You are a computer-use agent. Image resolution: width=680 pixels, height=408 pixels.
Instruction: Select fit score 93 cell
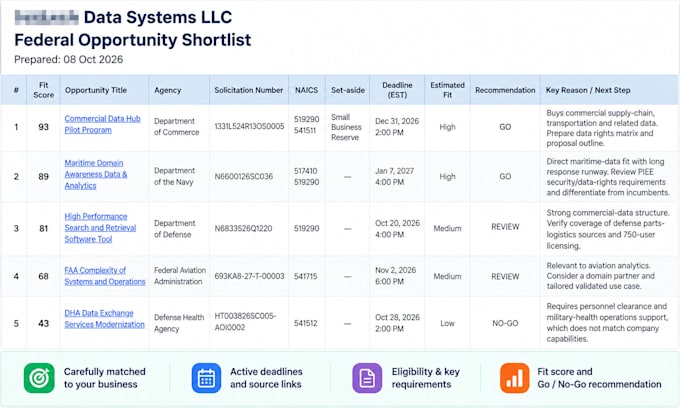tap(43, 127)
